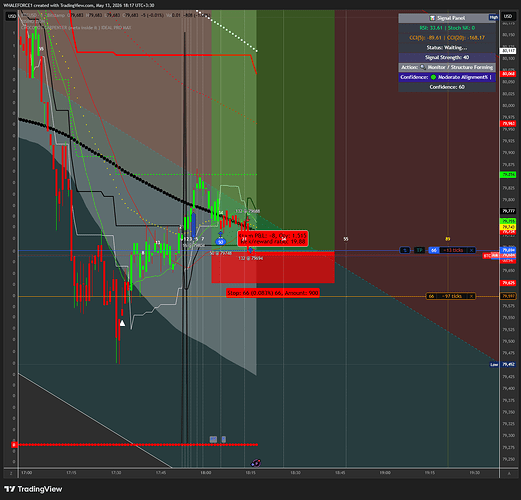The width and height of the screenshot is (521, 500).
Task: Click the blue 50 trade bubble marker
Action: [x=220, y=242]
